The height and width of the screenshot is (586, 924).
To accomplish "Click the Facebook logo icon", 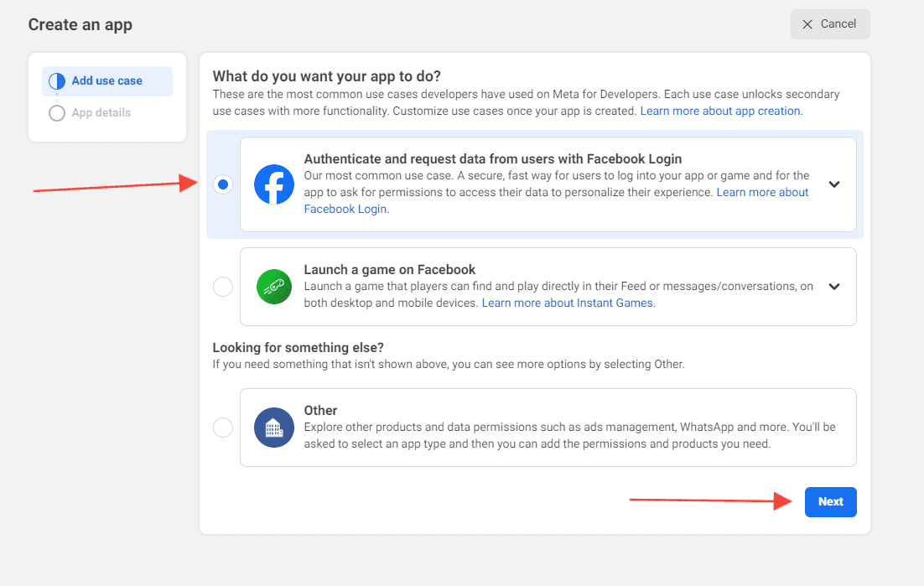I will 274,184.
